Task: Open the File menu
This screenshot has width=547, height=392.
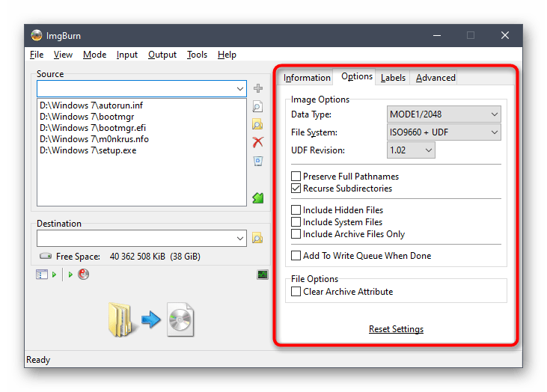Action: click(x=37, y=55)
